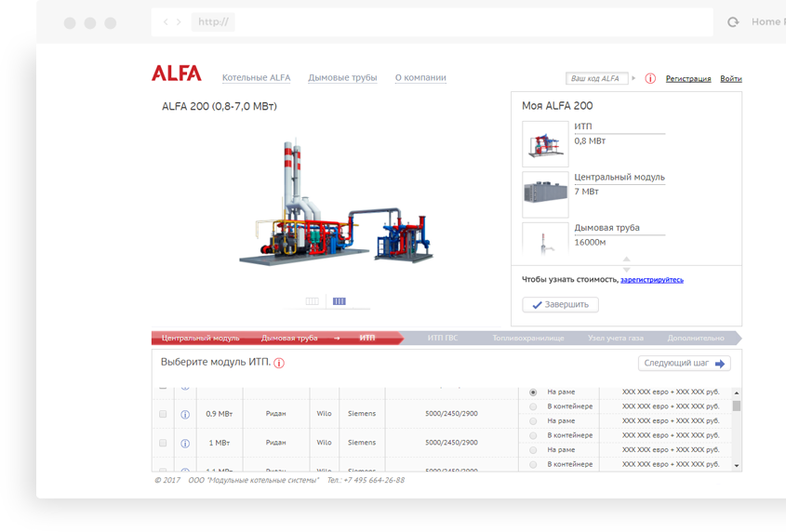Viewport: 786px width, 532px height.
Task: Click 'Следующий шаг' button
Action: [x=685, y=364]
